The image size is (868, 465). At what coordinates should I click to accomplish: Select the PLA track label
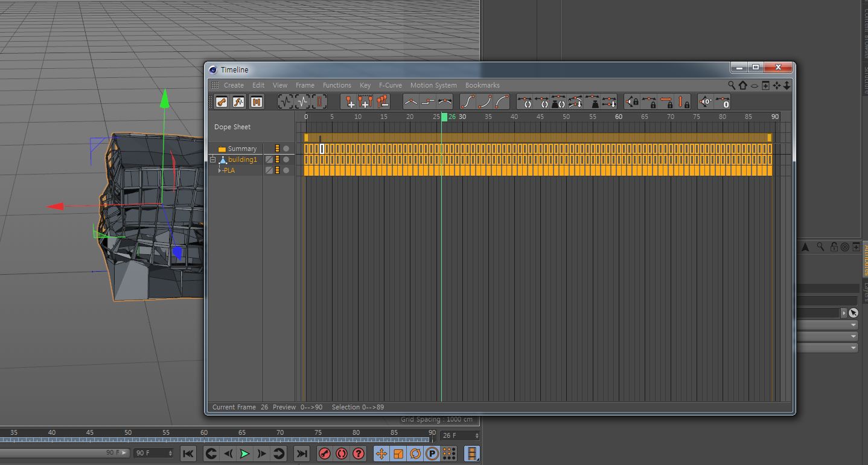229,170
